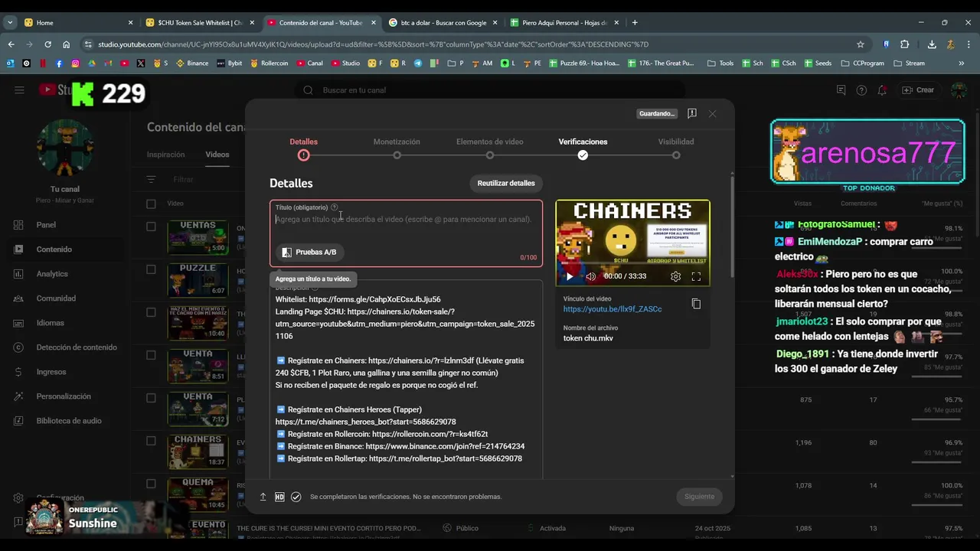Viewport: 980px width, 551px height.
Task: Click the upload status arrow icon in dialog footer
Action: tap(263, 497)
